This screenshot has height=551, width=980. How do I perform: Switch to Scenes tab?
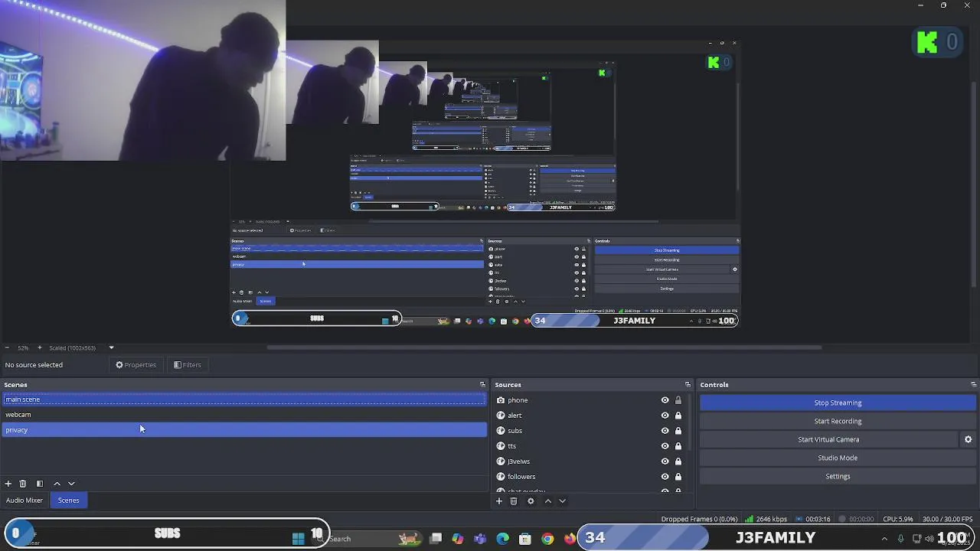pyautogui.click(x=68, y=500)
